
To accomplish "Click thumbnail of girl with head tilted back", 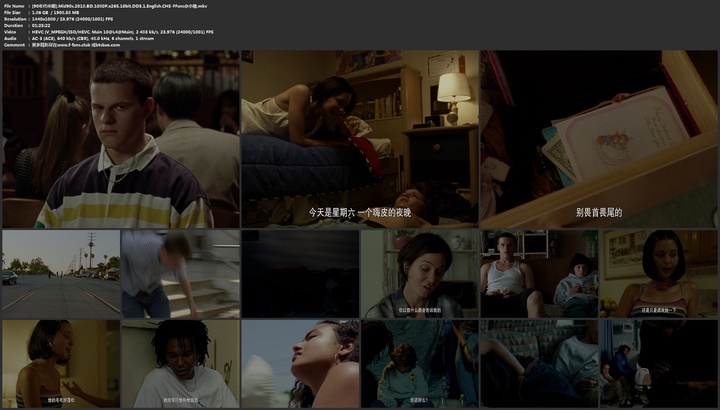I will click(x=299, y=364).
